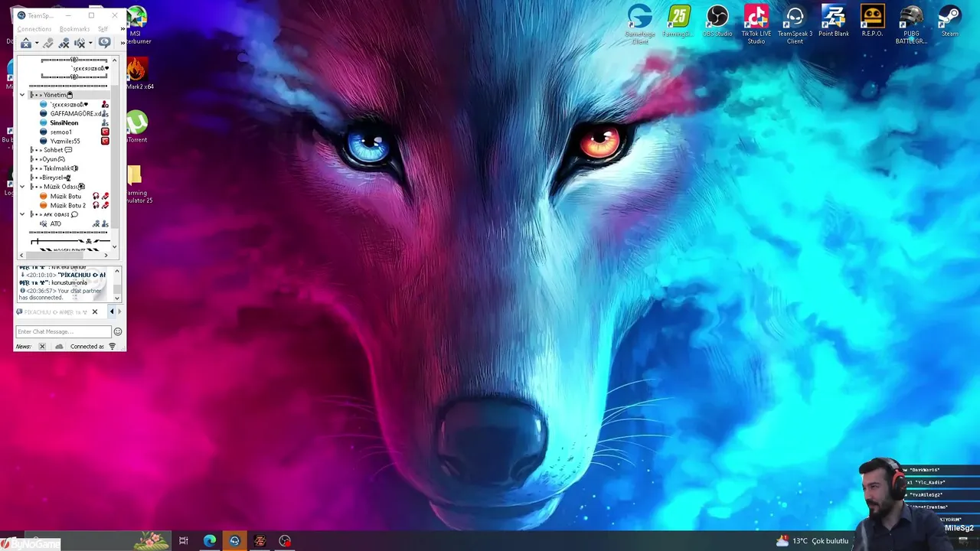Screen dimensions: 980x551
Task: Open Gameforge Client desktop shortcut
Action: point(640,24)
